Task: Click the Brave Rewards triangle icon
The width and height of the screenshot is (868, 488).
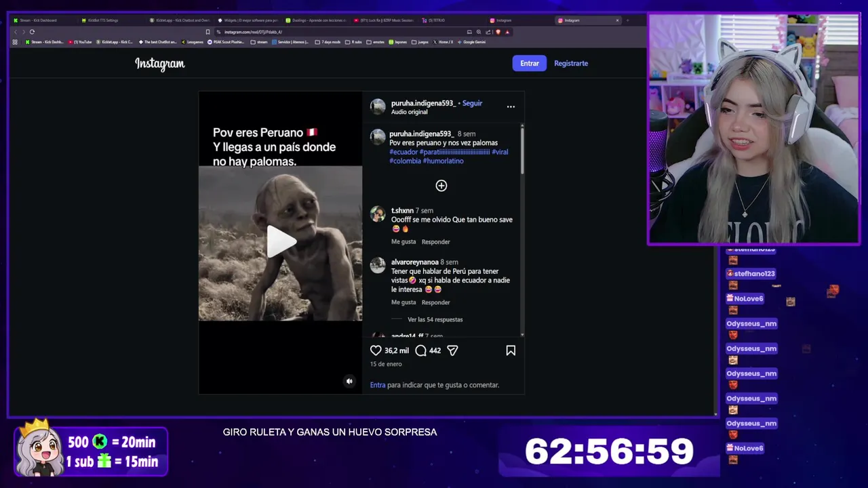Action: point(507,32)
